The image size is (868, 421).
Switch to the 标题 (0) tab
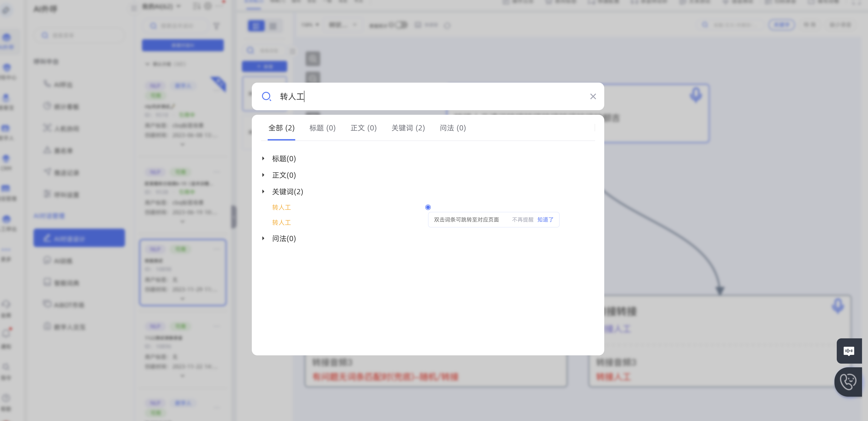(x=323, y=128)
